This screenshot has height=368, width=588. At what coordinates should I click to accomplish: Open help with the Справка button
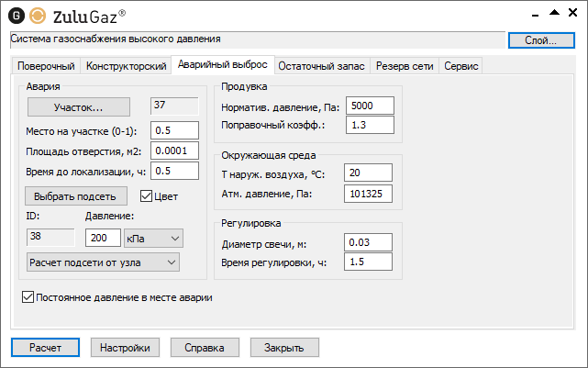point(205,348)
